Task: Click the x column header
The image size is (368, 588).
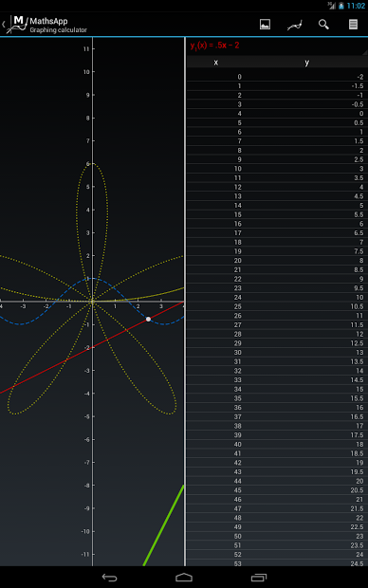Action: 215,63
